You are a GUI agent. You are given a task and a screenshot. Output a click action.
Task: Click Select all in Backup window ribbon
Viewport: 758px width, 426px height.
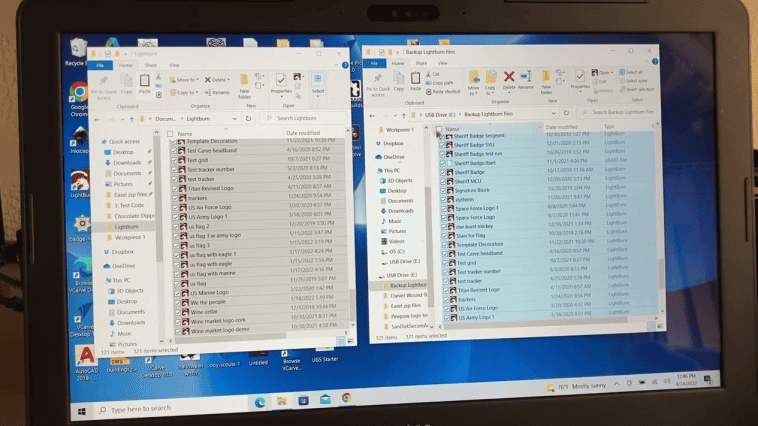(x=635, y=72)
